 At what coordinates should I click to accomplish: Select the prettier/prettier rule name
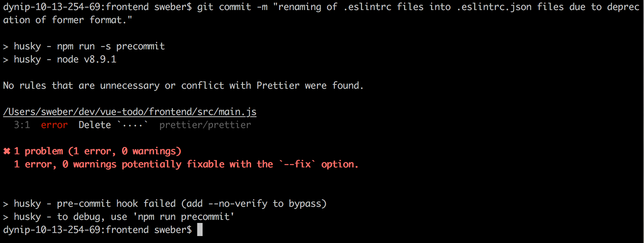tap(205, 125)
